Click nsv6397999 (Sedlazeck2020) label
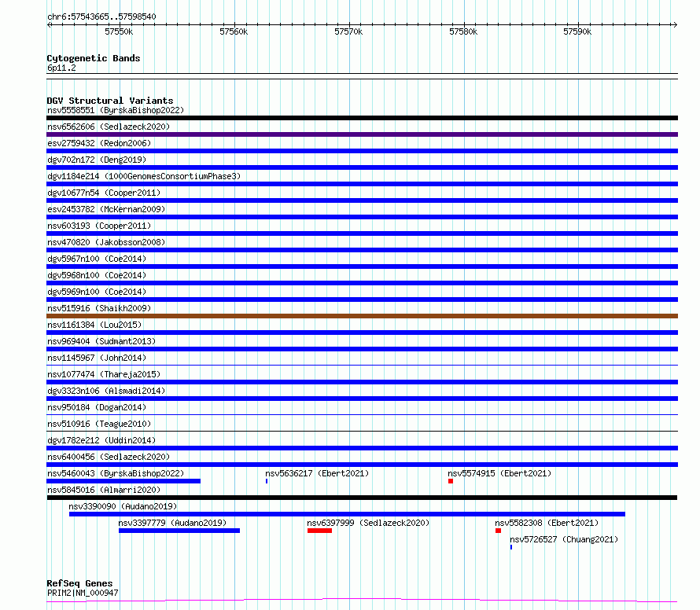 coord(368,523)
